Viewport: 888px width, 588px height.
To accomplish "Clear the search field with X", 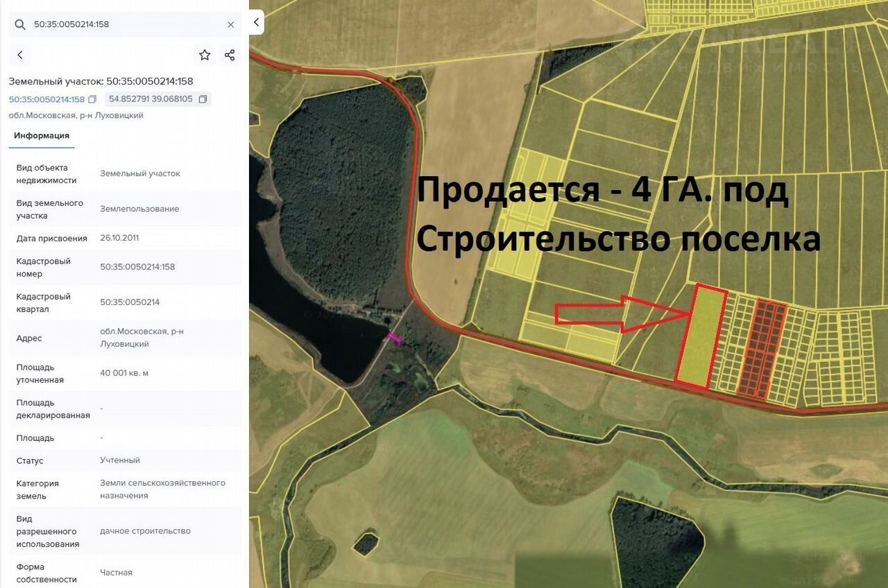I will 231,24.
